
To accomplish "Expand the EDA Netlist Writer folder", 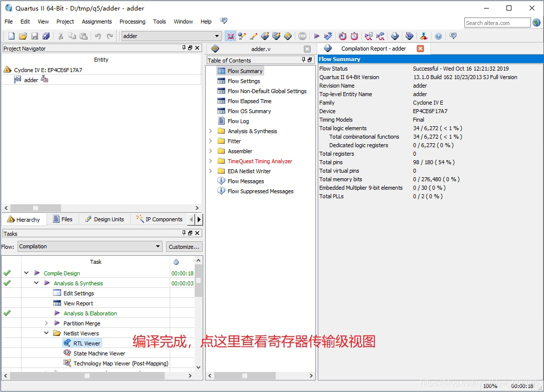I will [x=211, y=171].
